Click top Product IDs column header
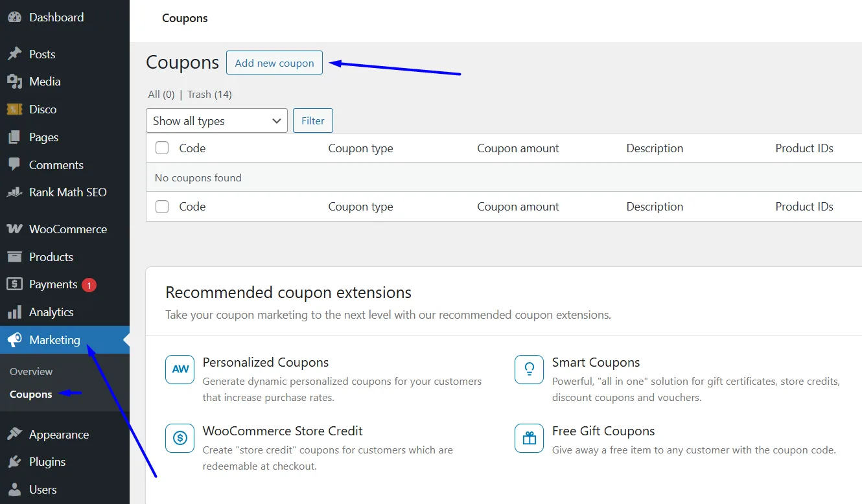The image size is (862, 504). pyautogui.click(x=804, y=148)
